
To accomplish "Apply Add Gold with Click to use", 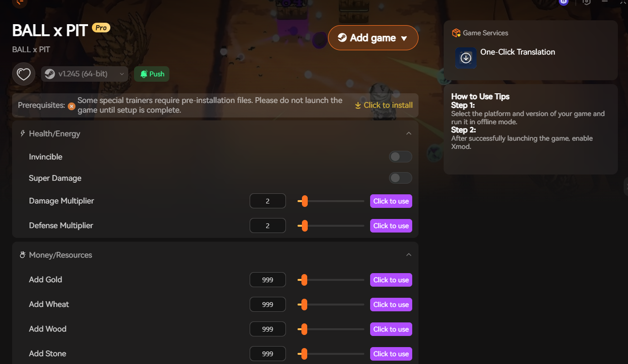I will [x=391, y=280].
